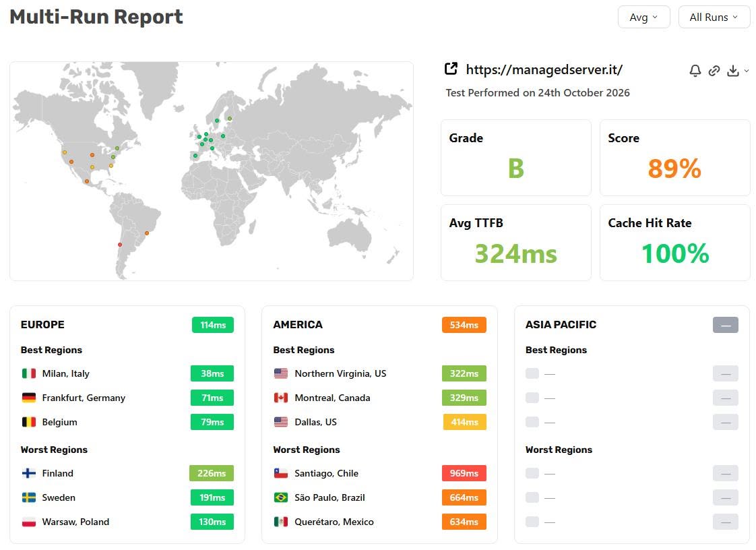Viewport: 756px width, 550px height.
Task: Select São Paulo, Brazil region
Action: pos(329,497)
